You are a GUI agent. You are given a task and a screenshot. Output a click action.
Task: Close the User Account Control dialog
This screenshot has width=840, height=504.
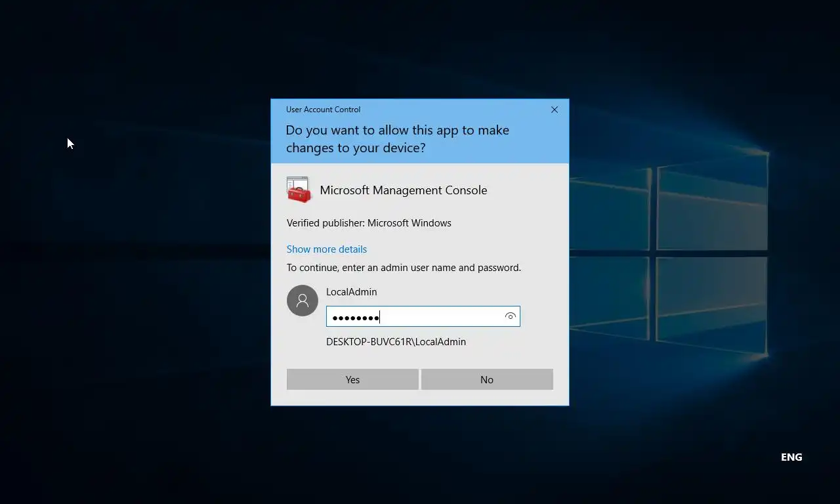click(x=555, y=110)
